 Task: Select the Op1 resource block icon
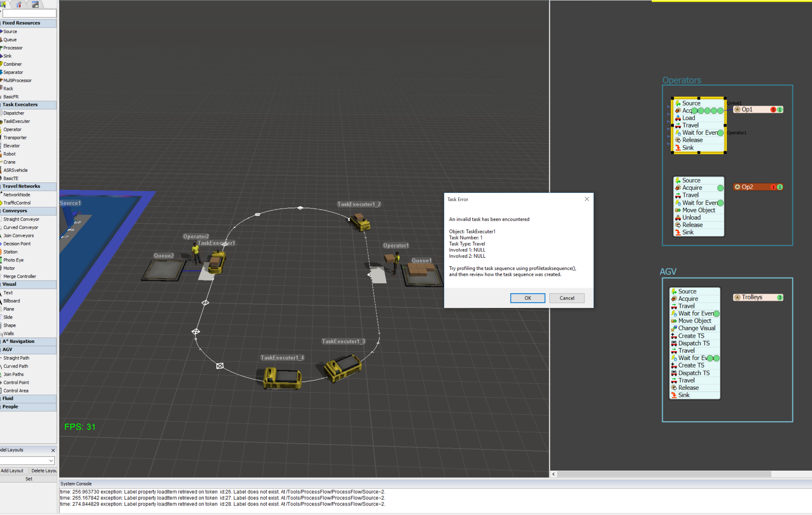coord(737,109)
